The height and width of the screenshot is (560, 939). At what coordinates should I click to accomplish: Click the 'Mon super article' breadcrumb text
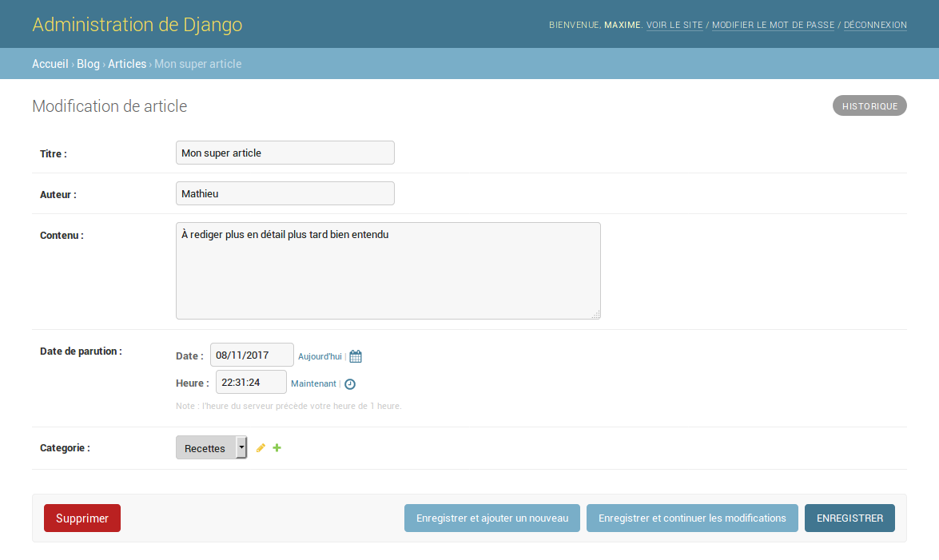coord(198,63)
